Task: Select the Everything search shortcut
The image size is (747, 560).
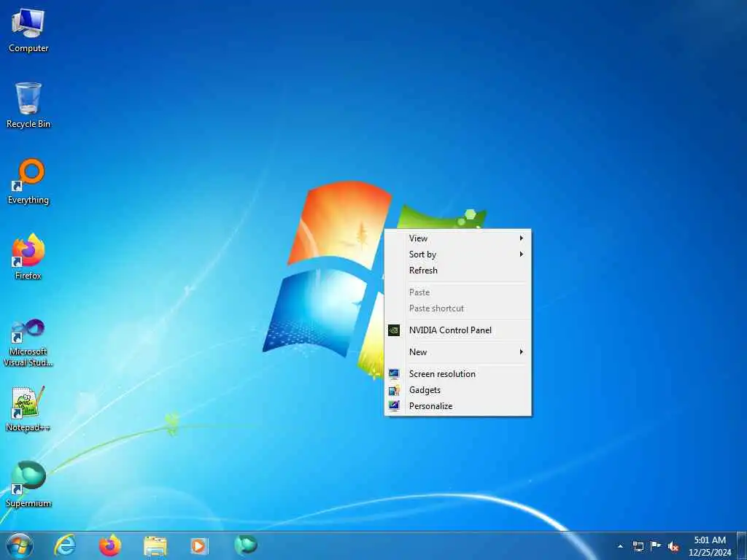Action: 28,182
